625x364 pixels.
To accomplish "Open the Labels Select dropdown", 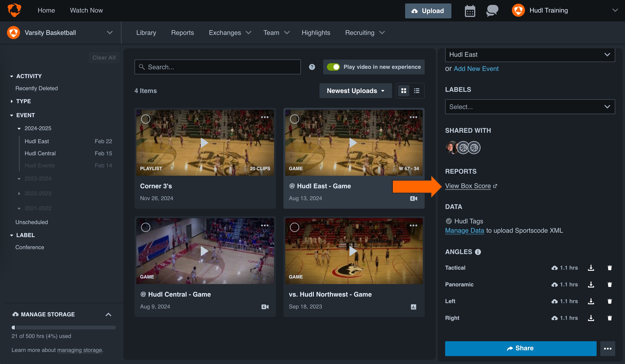I will pos(530,106).
